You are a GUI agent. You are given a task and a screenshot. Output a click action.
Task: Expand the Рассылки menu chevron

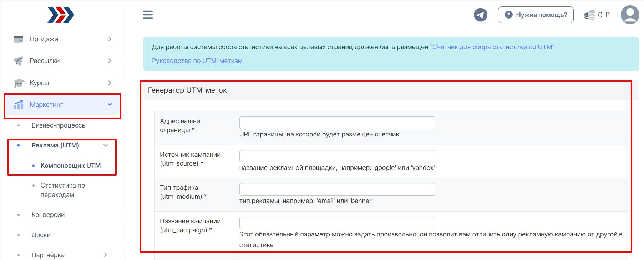coord(110,61)
